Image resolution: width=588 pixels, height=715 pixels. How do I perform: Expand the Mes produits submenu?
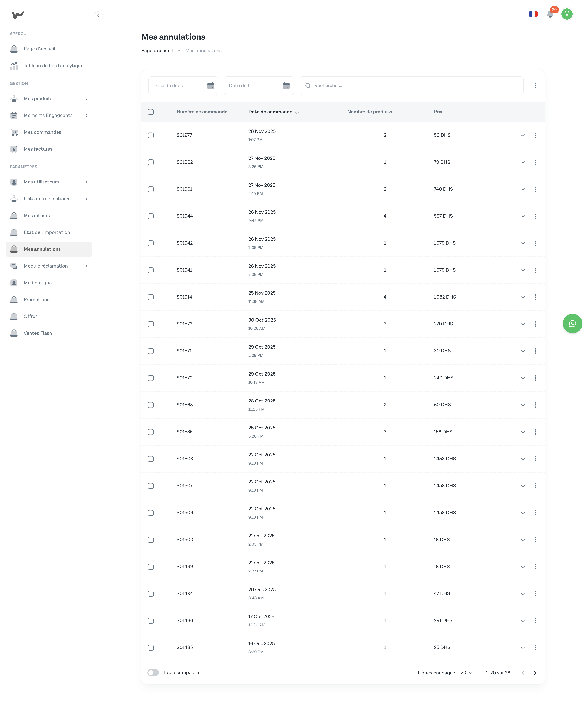point(86,99)
